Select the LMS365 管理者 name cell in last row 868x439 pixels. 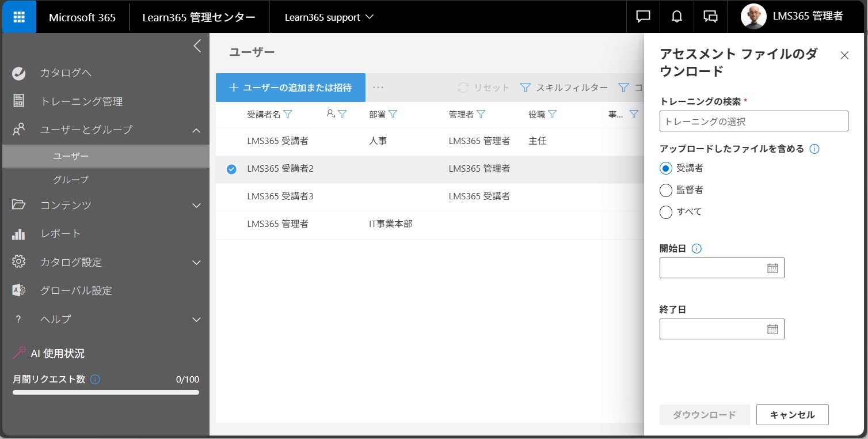pos(278,224)
